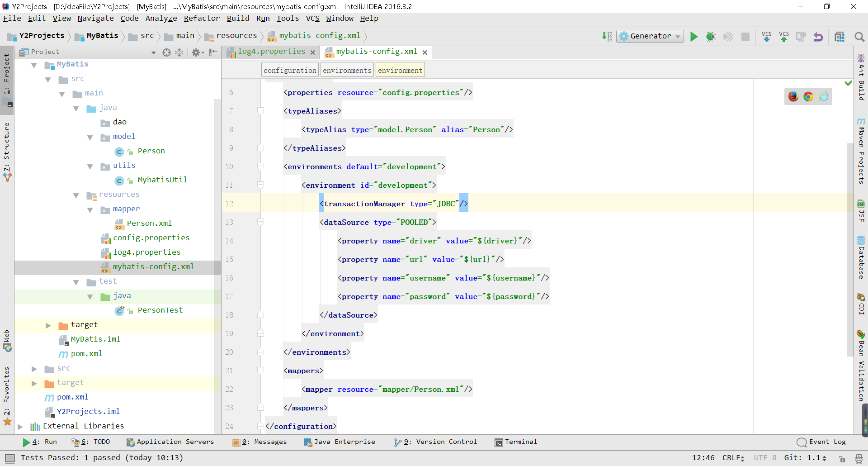This screenshot has width=868, height=466.
Task: Run the Generator configuration with green play button
Action: pos(694,37)
